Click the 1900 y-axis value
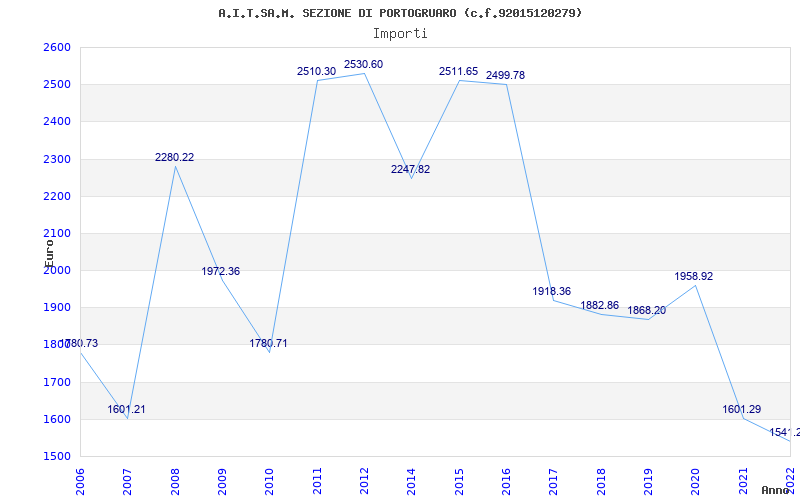 [x=57, y=308]
